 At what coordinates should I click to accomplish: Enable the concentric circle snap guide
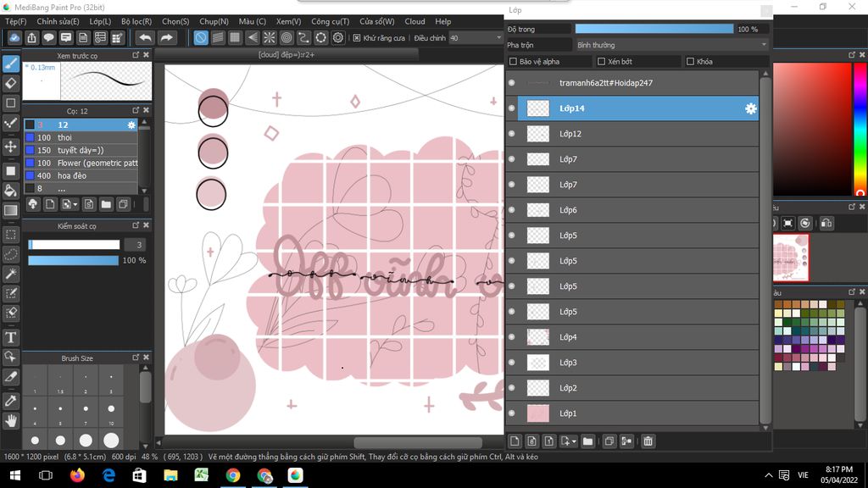287,37
